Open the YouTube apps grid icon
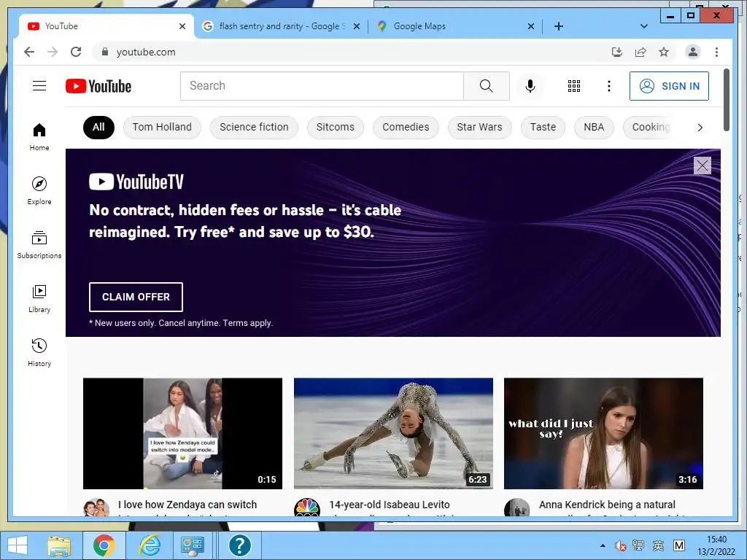Screen dimensions: 747x560 tap(574, 86)
